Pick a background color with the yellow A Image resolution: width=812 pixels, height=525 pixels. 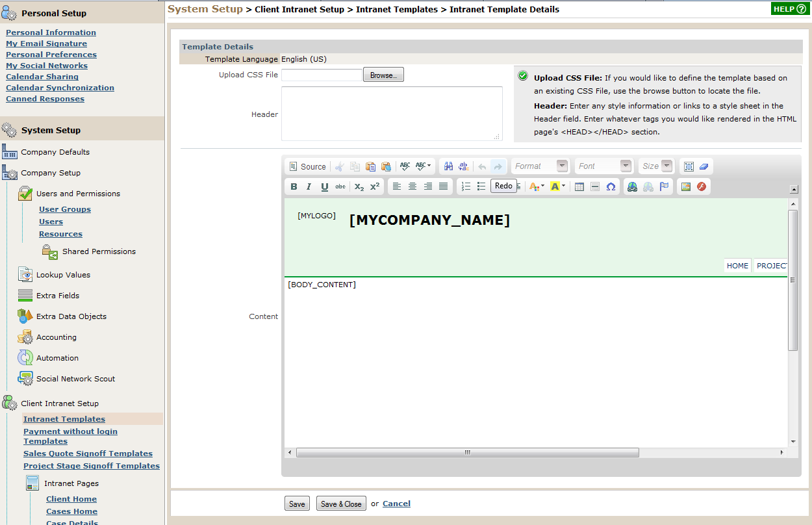(557, 186)
